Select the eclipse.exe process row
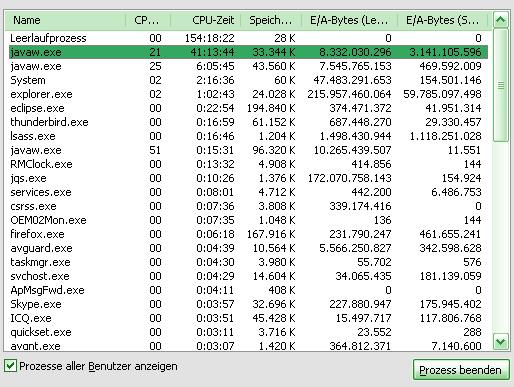 click(248, 108)
